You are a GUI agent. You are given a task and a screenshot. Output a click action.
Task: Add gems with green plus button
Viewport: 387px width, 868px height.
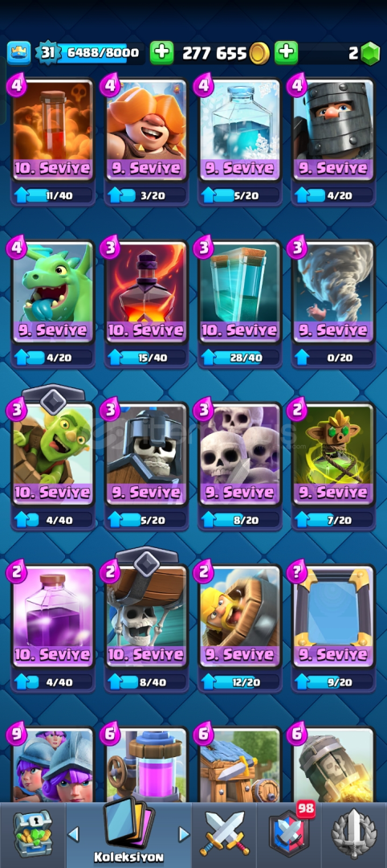click(x=286, y=53)
